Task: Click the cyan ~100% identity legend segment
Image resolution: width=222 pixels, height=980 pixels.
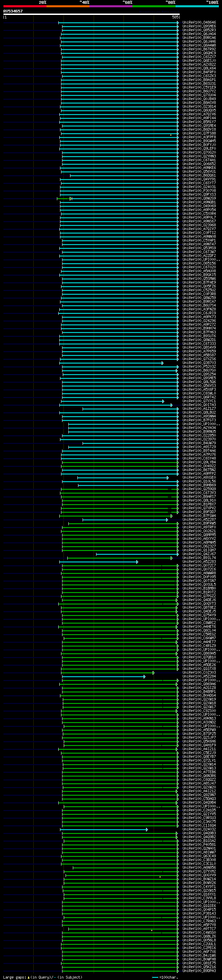Action: click(197, 6)
